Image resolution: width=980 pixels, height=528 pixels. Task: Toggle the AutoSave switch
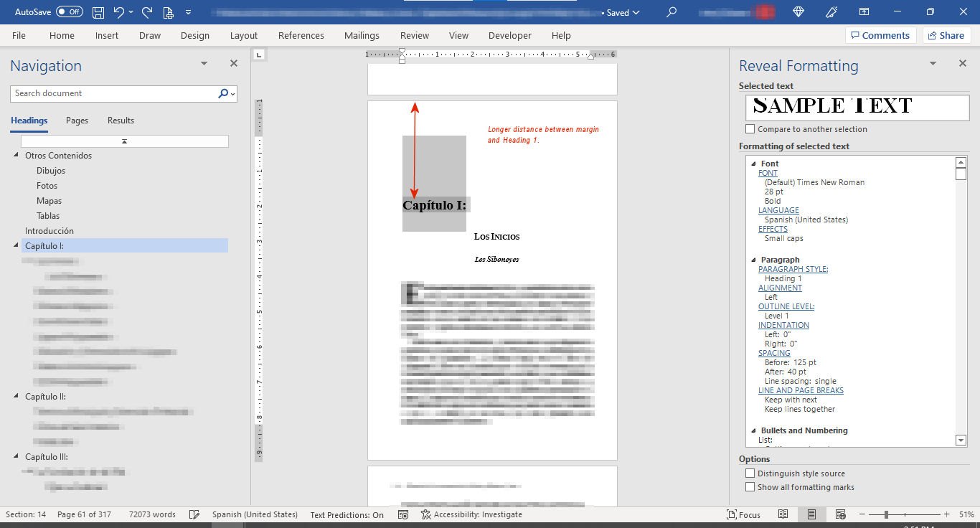(70, 12)
